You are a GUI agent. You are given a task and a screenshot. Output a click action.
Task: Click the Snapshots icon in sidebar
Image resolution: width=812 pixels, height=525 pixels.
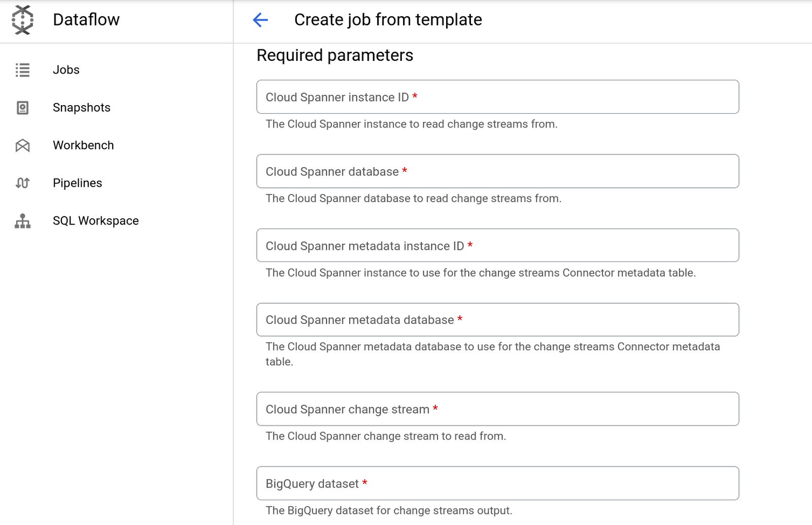click(22, 108)
